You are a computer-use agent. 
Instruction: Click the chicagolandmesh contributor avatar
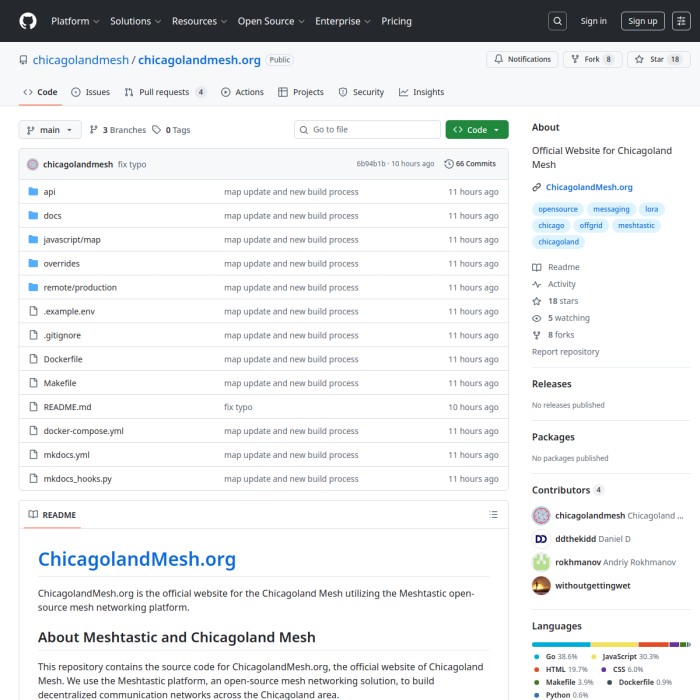point(541,516)
